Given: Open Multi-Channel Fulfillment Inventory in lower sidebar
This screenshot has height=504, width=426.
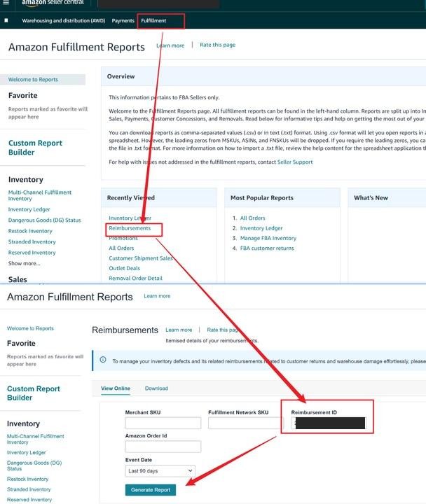Looking at the screenshot, I should [36, 439].
